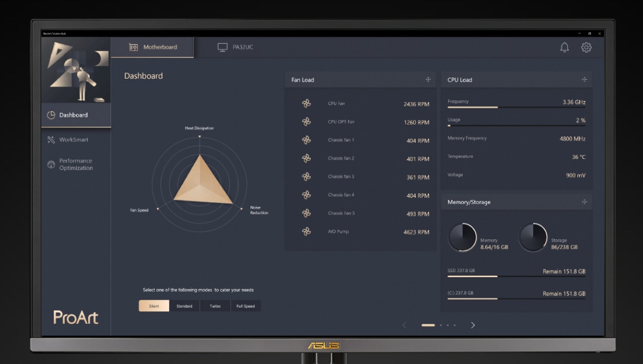
Task: Click move handle on CPU Load panel
Action: [584, 80]
